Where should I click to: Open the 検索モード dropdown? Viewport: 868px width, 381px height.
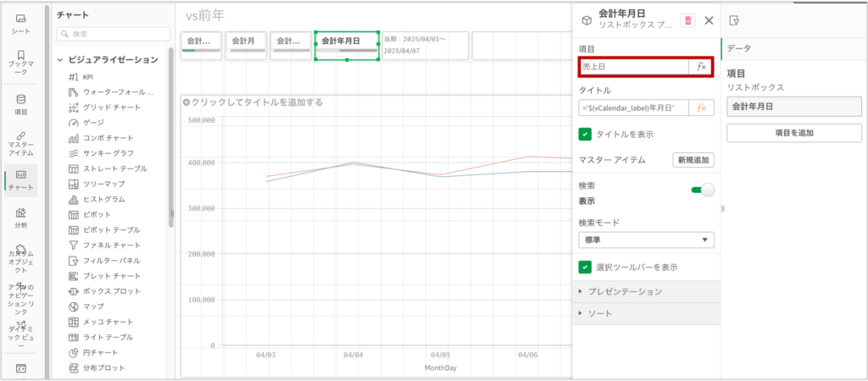[x=645, y=240]
